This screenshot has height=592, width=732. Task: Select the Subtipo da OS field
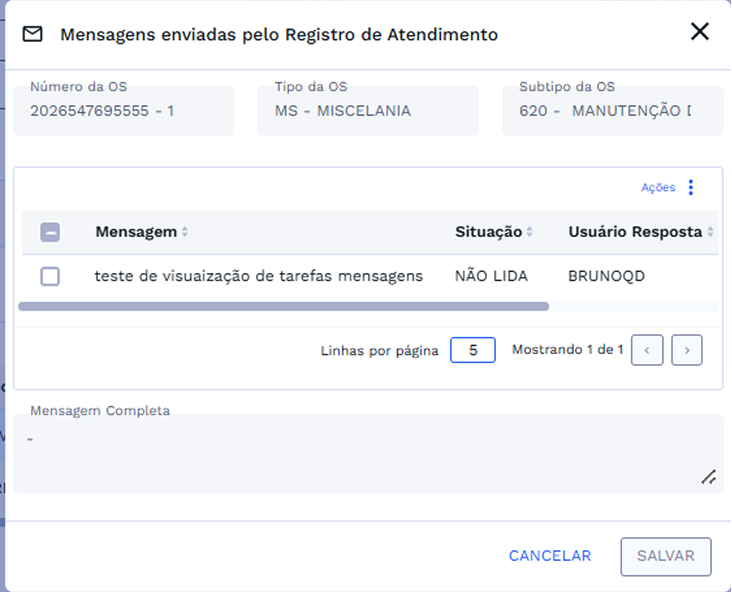coord(612,110)
